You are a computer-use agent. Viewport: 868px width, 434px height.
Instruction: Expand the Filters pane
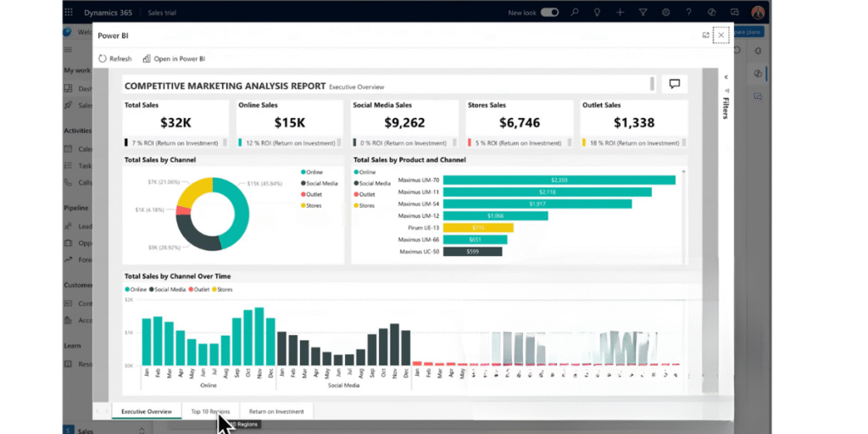pos(726,78)
